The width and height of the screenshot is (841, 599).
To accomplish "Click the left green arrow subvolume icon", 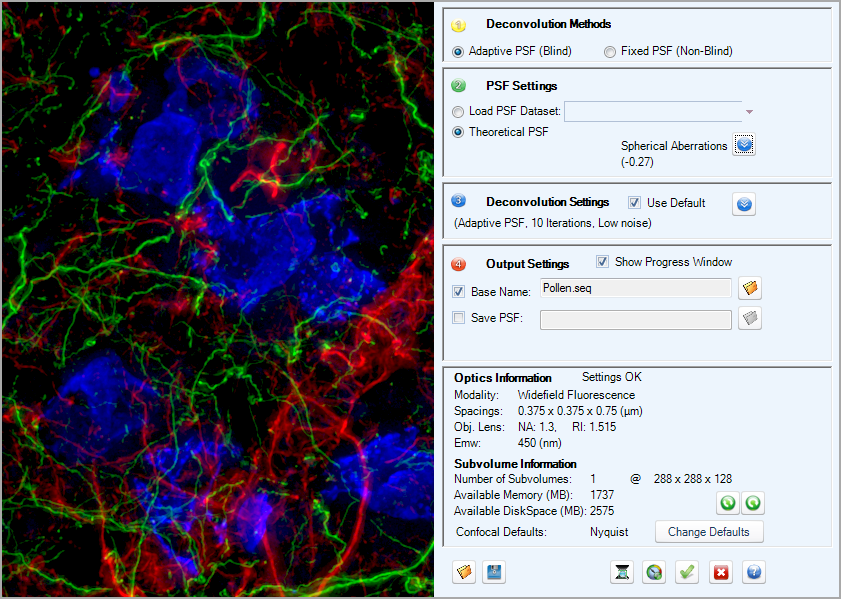I will pos(727,503).
